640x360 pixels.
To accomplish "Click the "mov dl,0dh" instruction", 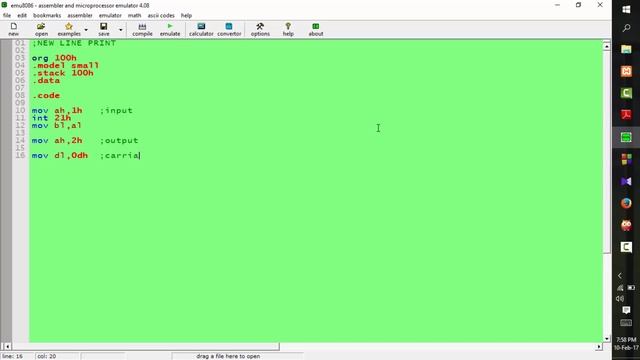I will click(60, 156).
